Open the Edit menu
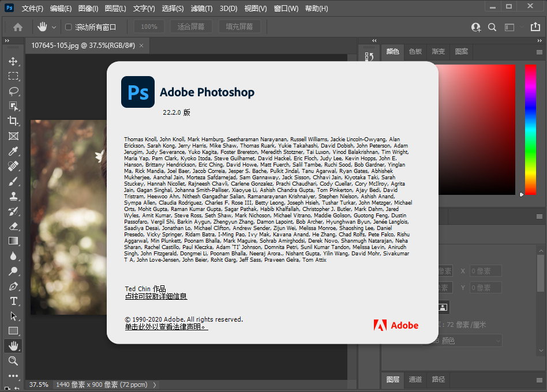Image resolution: width=547 pixels, height=392 pixels. coord(61,9)
